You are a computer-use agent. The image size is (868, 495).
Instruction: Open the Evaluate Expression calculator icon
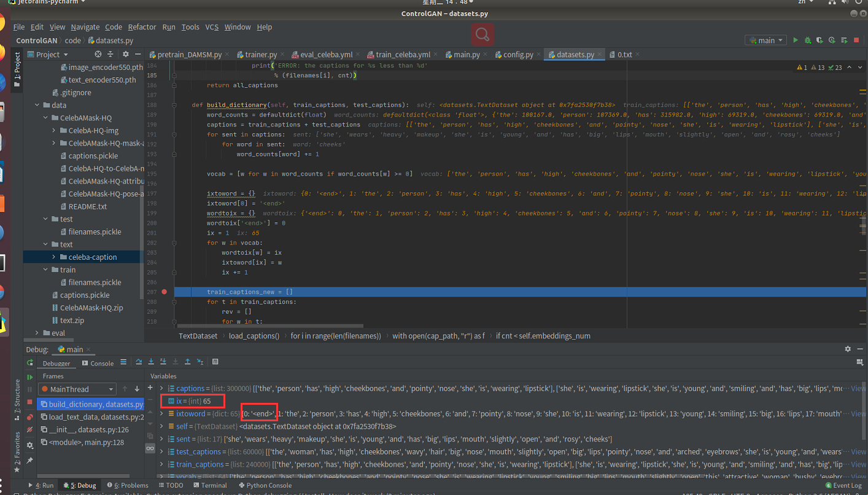(x=215, y=362)
